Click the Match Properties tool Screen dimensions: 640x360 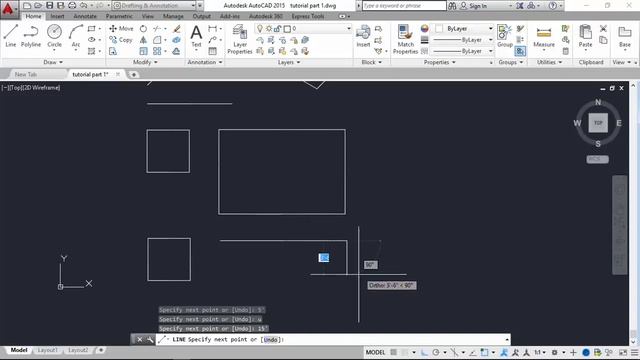click(405, 39)
